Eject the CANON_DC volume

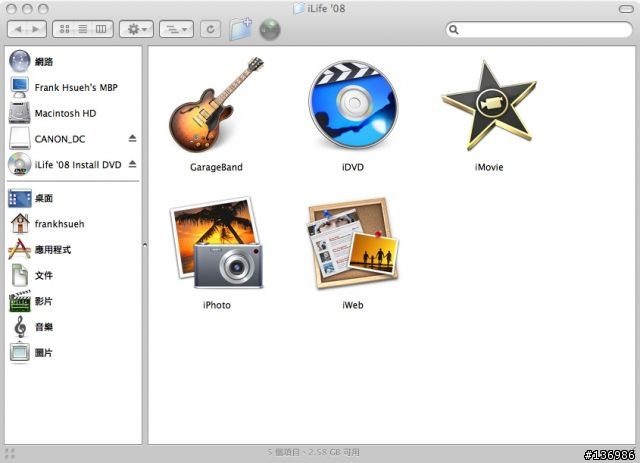coord(132,138)
